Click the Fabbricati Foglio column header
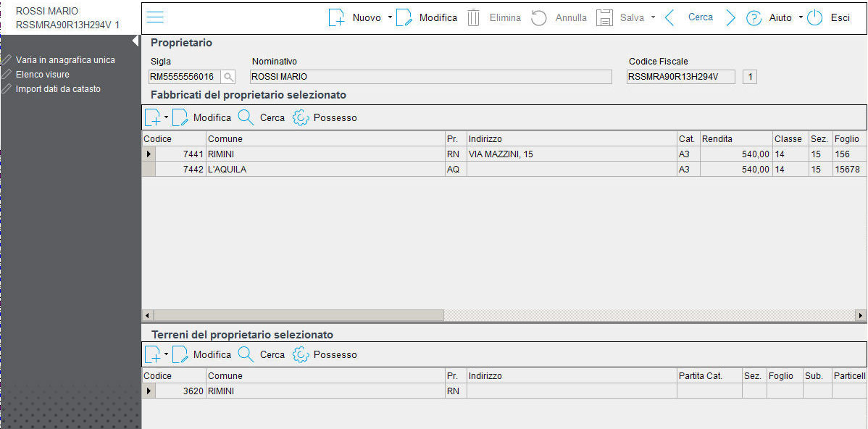The width and height of the screenshot is (868, 429). click(851, 139)
